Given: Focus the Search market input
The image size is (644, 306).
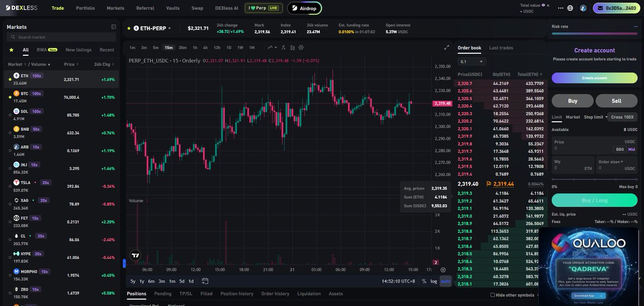Looking at the screenshot, I should coord(61,37).
